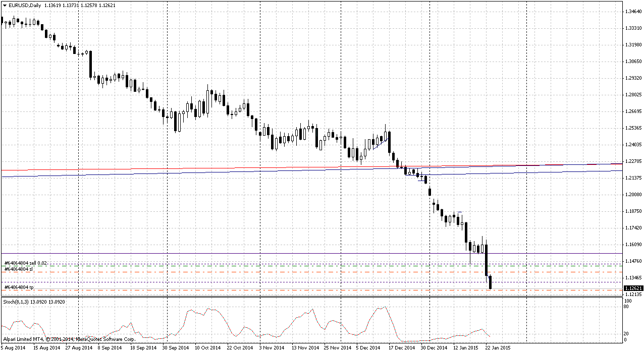Click the 30 Dec 2014 date label
This screenshot has height=352, width=644.
pos(434,348)
